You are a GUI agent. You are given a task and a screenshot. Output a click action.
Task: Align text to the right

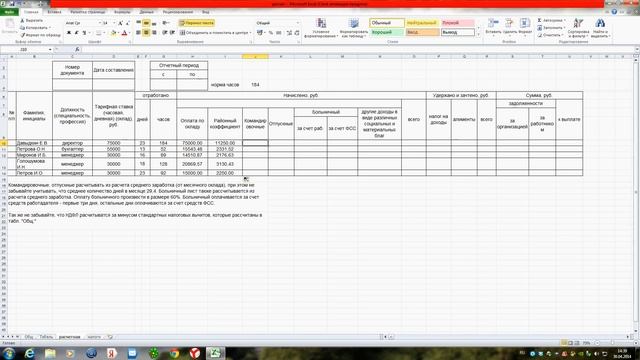coord(154,33)
